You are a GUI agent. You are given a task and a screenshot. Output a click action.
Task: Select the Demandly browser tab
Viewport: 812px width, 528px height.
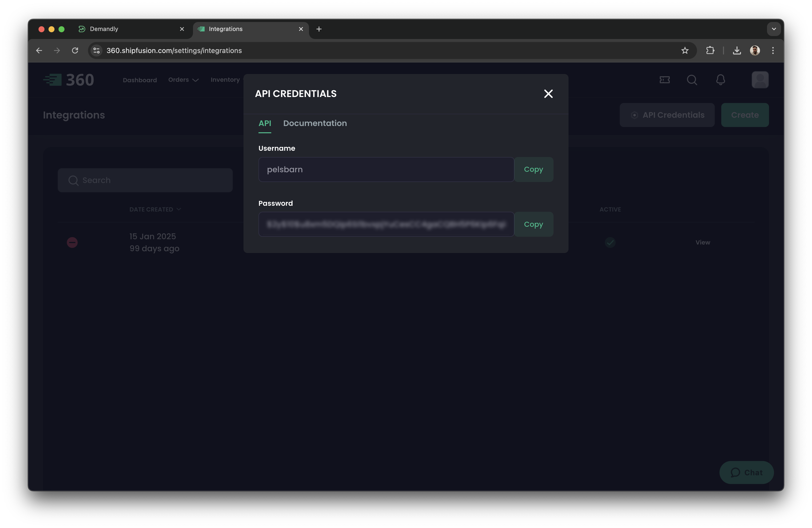(103, 29)
